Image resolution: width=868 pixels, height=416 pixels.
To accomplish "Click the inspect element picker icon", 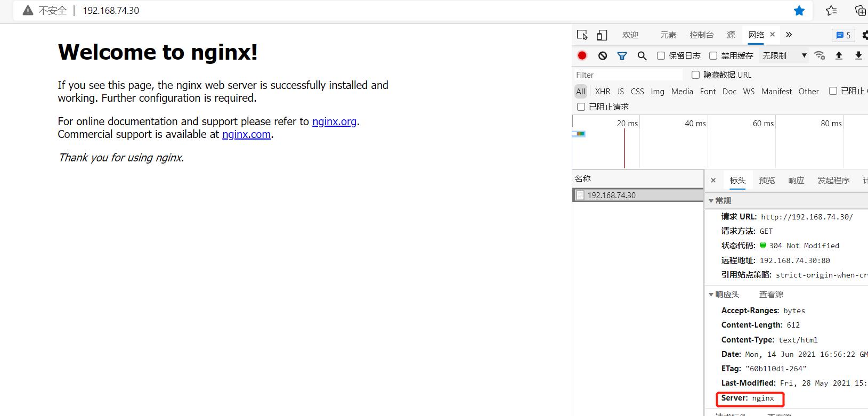I will pyautogui.click(x=582, y=35).
